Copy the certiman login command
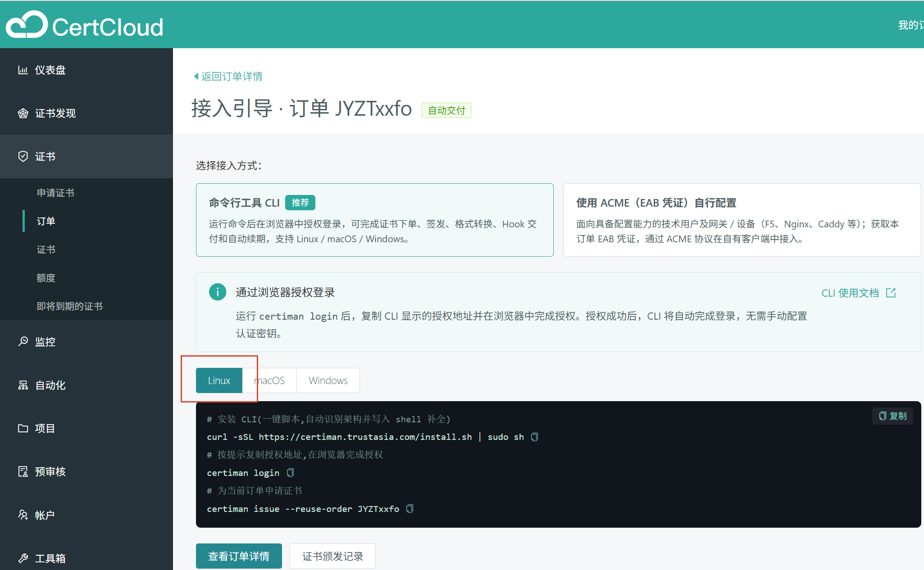This screenshot has height=570, width=924. tap(291, 473)
